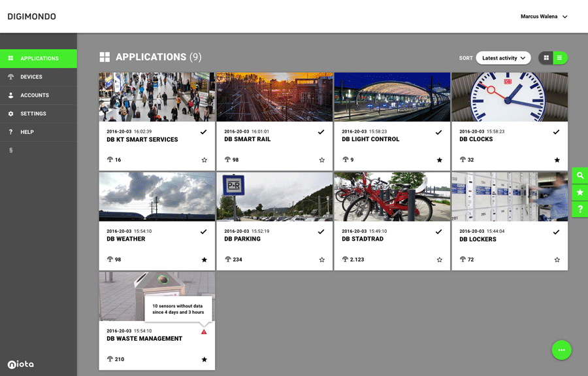Screen dimensions: 588x376
Task: Open DB KT SMART SERVICES title
Action: [142, 139]
